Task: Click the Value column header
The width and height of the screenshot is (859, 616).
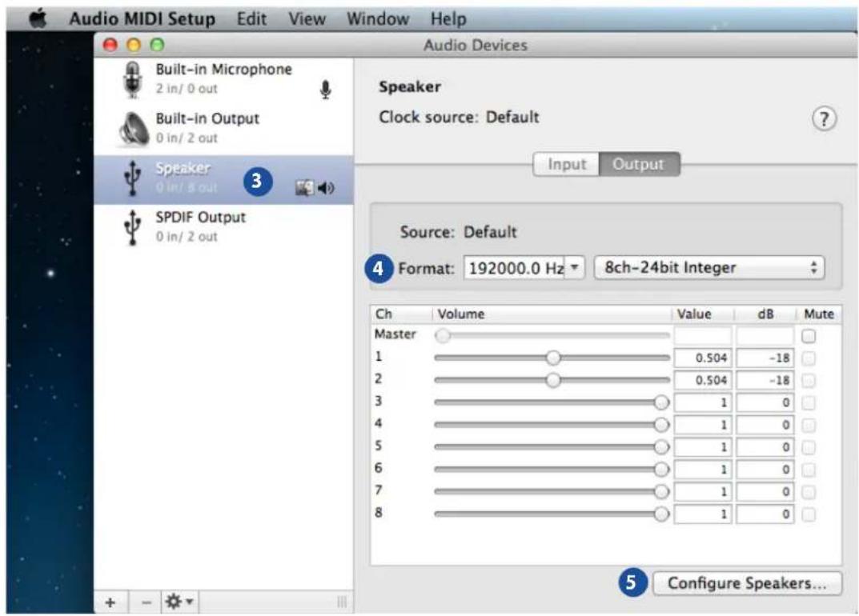Action: pos(702,314)
